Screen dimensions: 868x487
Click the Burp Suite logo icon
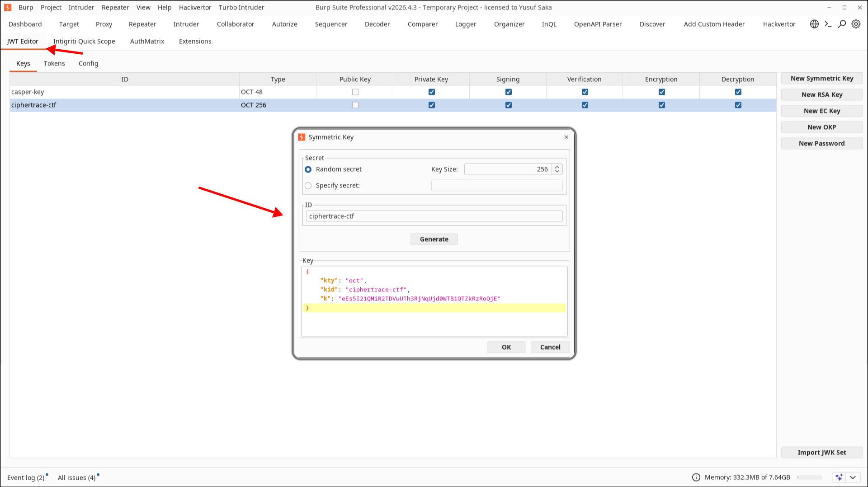pos(8,7)
